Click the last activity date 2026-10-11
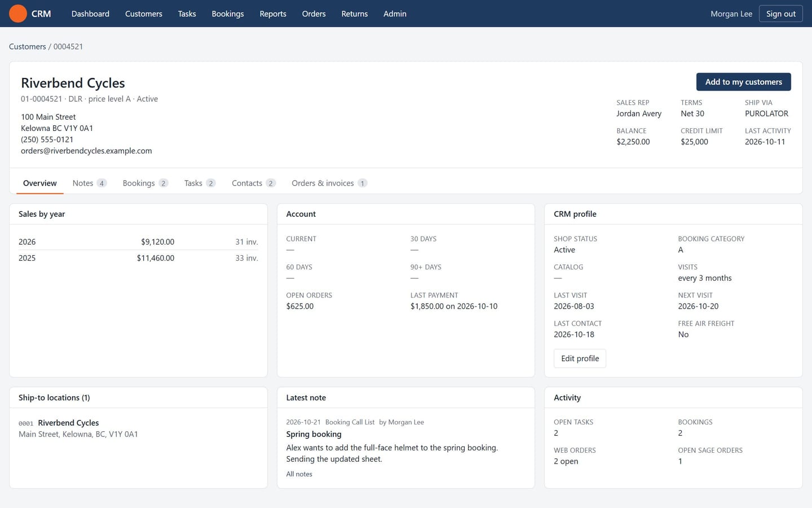Screen dimensions: 812x508 pyautogui.click(x=765, y=142)
